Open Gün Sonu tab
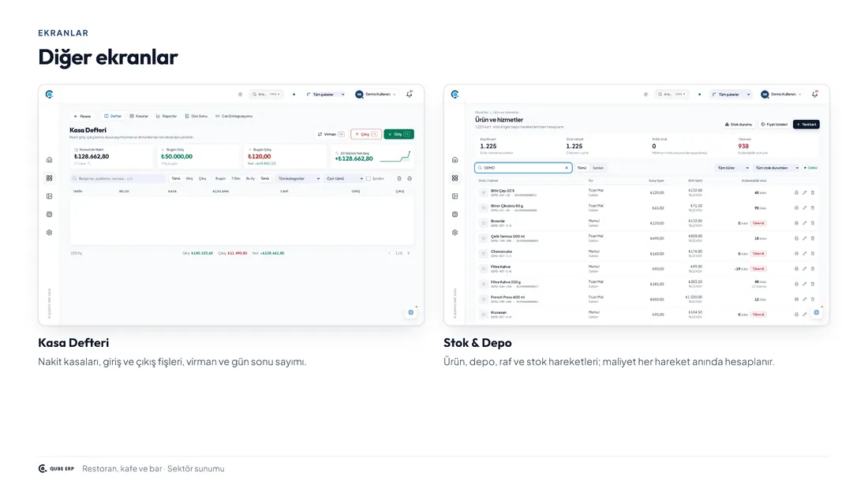This screenshot has width=868, height=488. click(196, 116)
